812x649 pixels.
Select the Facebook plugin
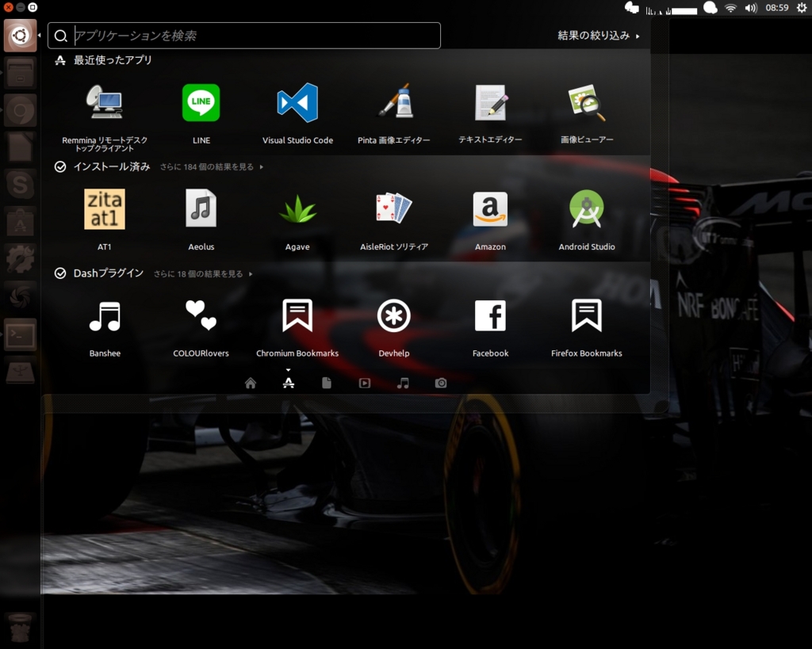(490, 327)
